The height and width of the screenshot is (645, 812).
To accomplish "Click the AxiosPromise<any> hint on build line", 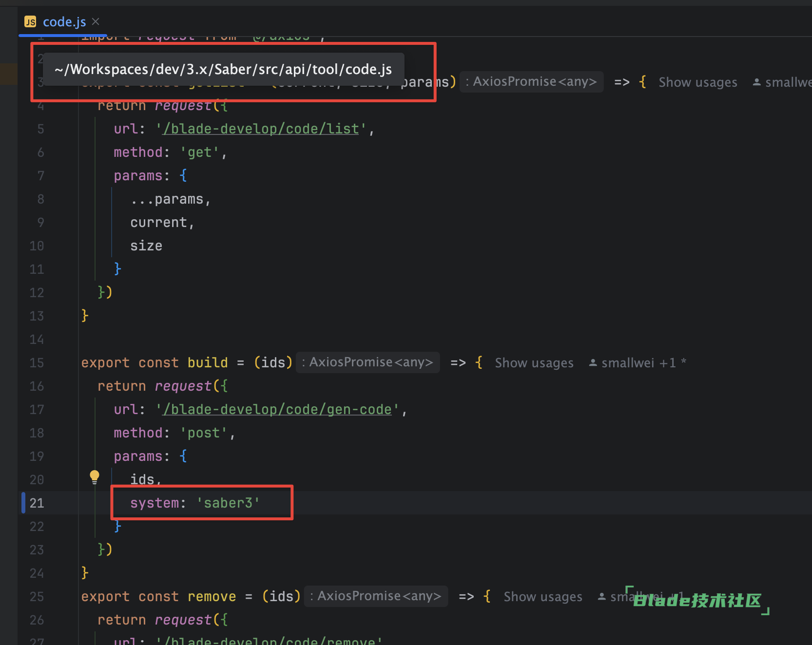I will (368, 362).
